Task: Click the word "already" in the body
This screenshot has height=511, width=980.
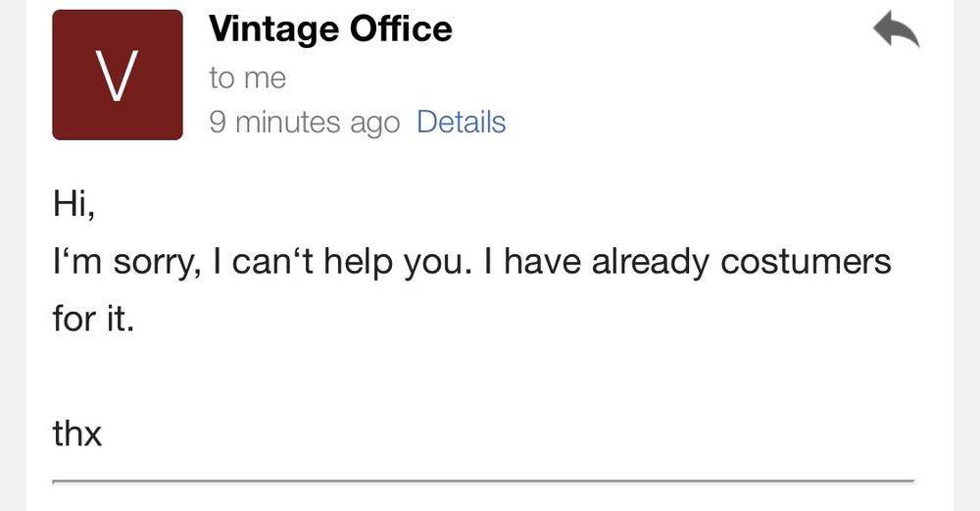Action: coord(639,264)
